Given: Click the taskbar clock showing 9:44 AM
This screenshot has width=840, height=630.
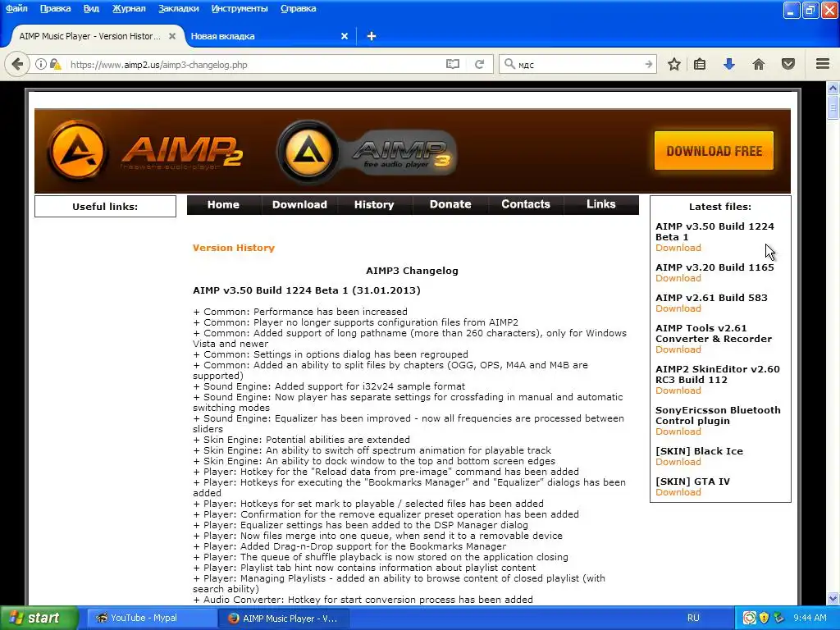Looking at the screenshot, I should [x=810, y=618].
